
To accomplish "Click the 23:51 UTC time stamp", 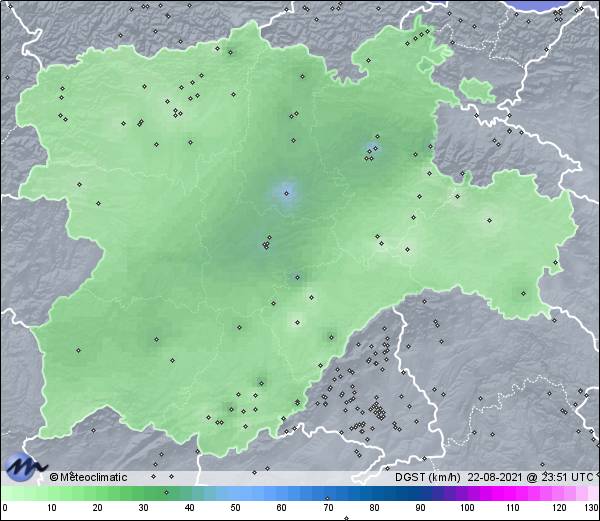I will coord(565,477).
